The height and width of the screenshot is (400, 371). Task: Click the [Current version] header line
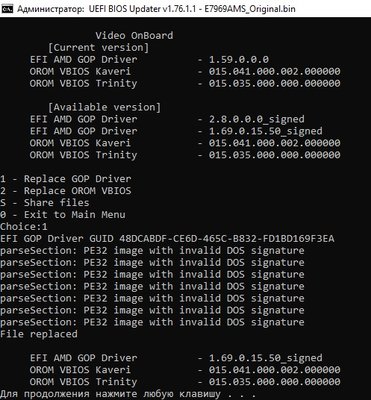point(98,48)
